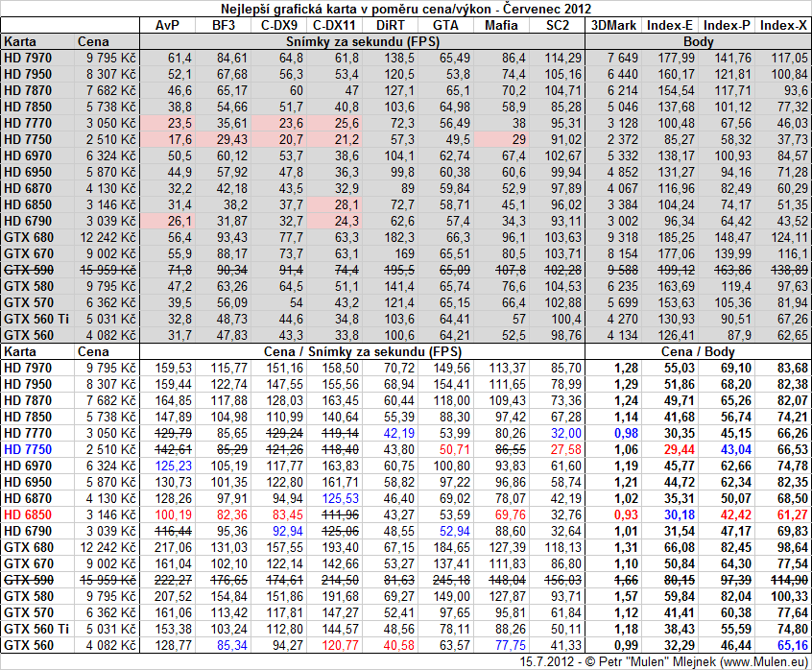The width and height of the screenshot is (812, 670).
Task: Select the BF3 column header
Action: 224,25
